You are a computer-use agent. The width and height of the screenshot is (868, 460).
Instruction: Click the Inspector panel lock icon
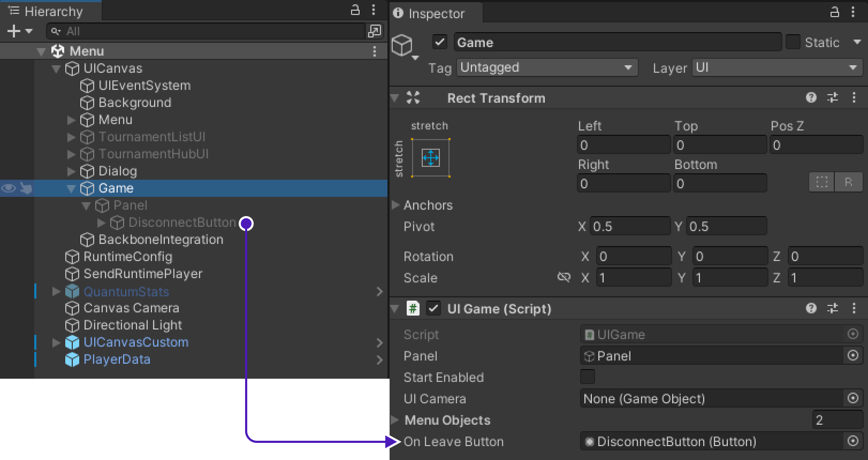(834, 12)
